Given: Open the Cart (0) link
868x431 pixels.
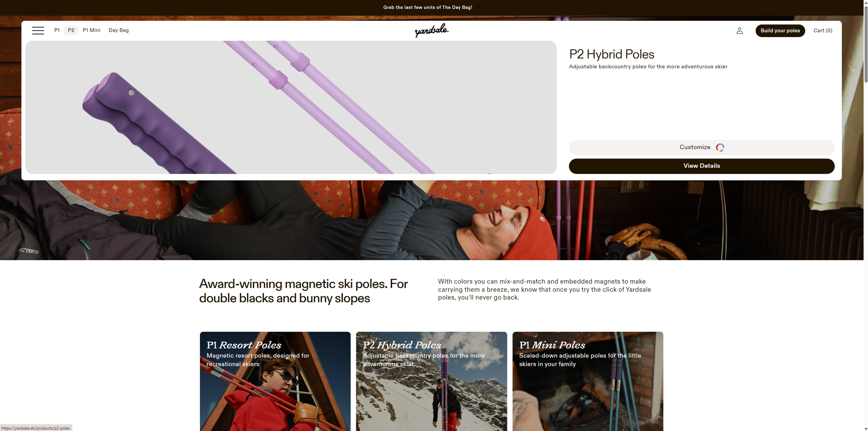Looking at the screenshot, I should (x=823, y=31).
